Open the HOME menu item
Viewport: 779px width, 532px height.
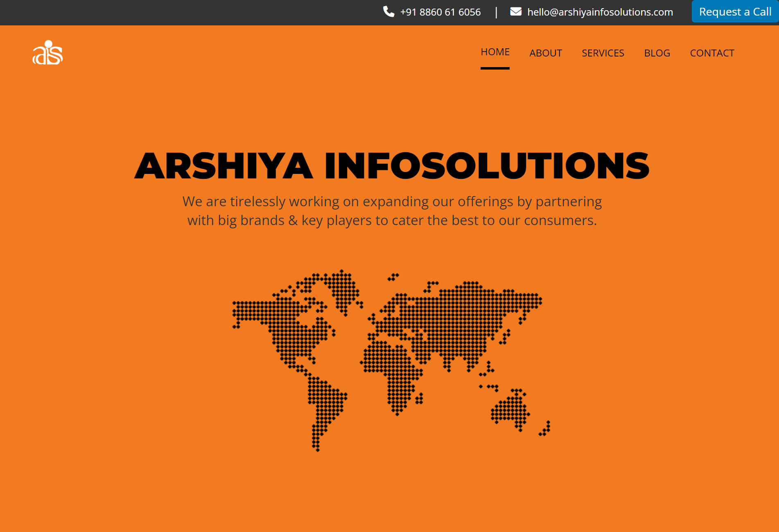pos(495,52)
